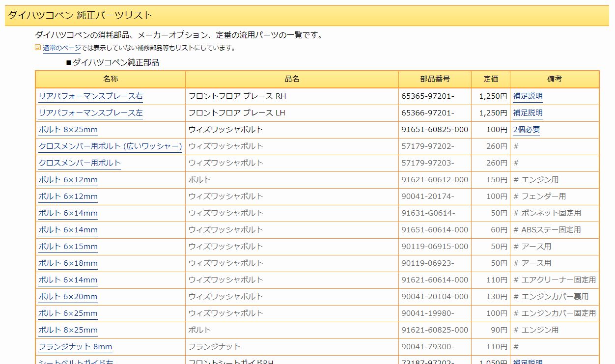The height and width of the screenshot is (364, 615).
Task: Select ボルト 8×25mm link for part 91651-60825-000
Action: pos(68,130)
